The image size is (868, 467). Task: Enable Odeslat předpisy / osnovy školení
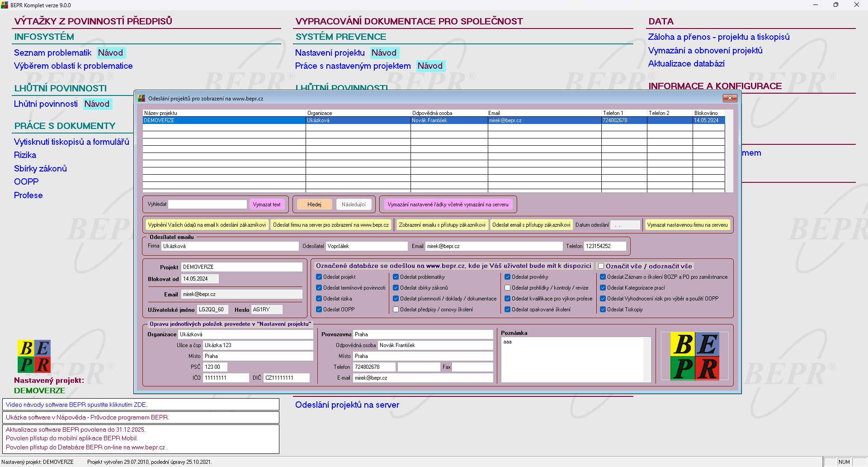[x=396, y=310]
